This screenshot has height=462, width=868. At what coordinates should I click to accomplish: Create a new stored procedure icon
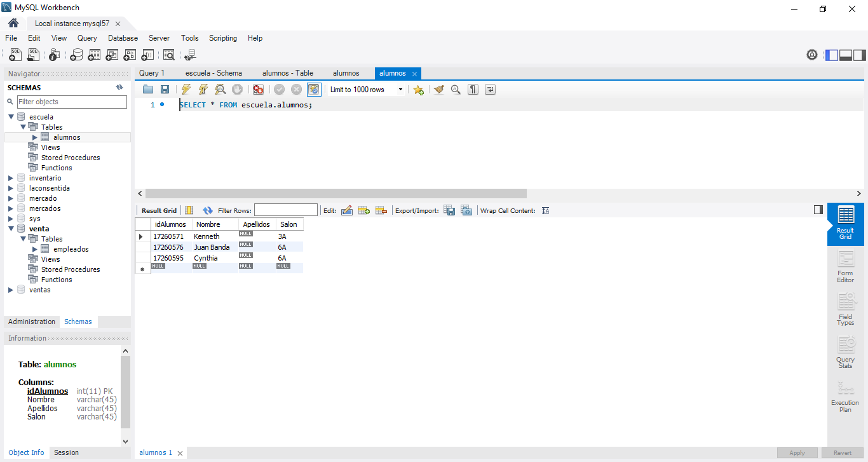point(130,55)
